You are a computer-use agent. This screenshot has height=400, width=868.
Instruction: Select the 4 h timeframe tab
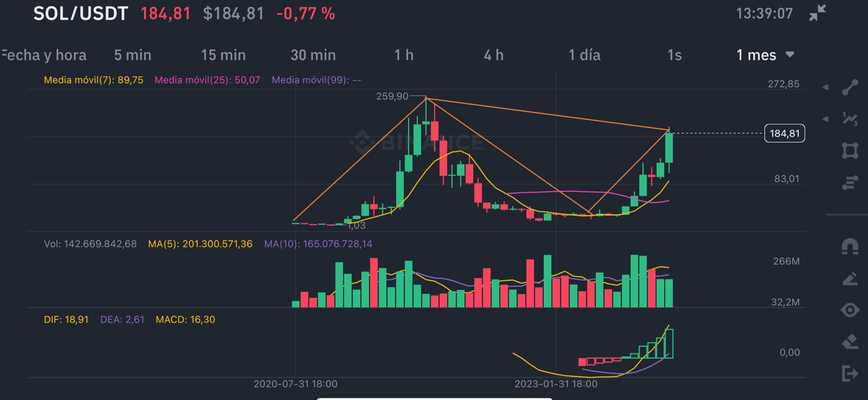[x=494, y=55]
